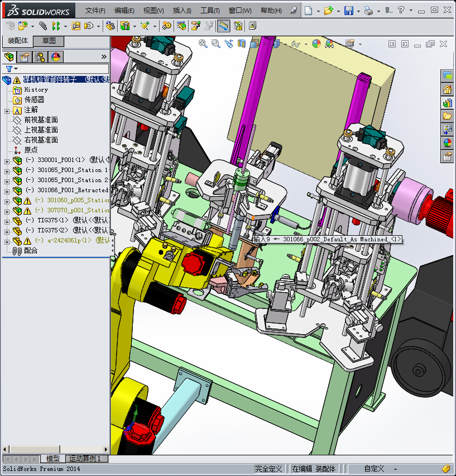
Task: Toggle the highlighted Instant3D ruler tool
Action: click(223, 26)
